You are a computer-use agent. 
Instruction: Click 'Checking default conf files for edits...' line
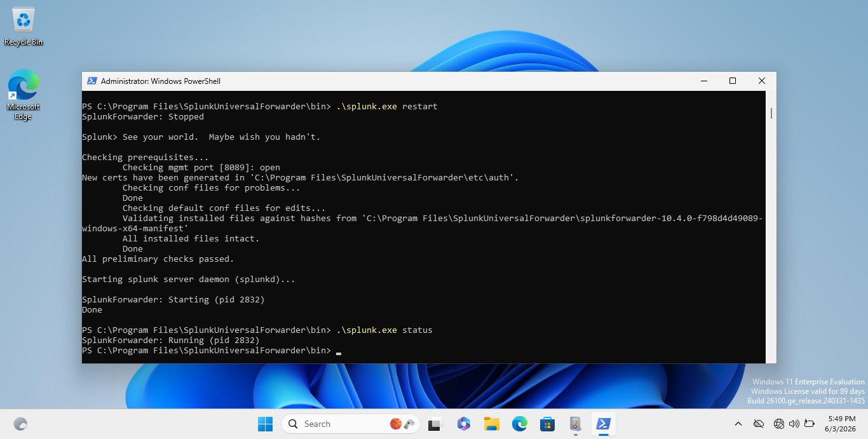tap(224, 208)
